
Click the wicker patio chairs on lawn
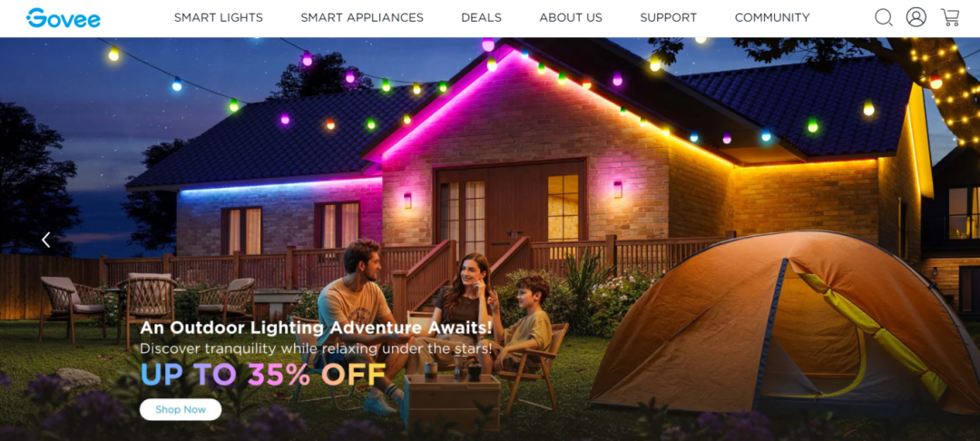(x=147, y=306)
